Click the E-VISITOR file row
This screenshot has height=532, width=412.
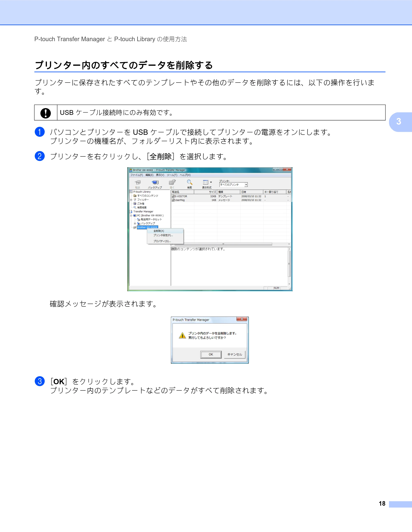point(231,196)
